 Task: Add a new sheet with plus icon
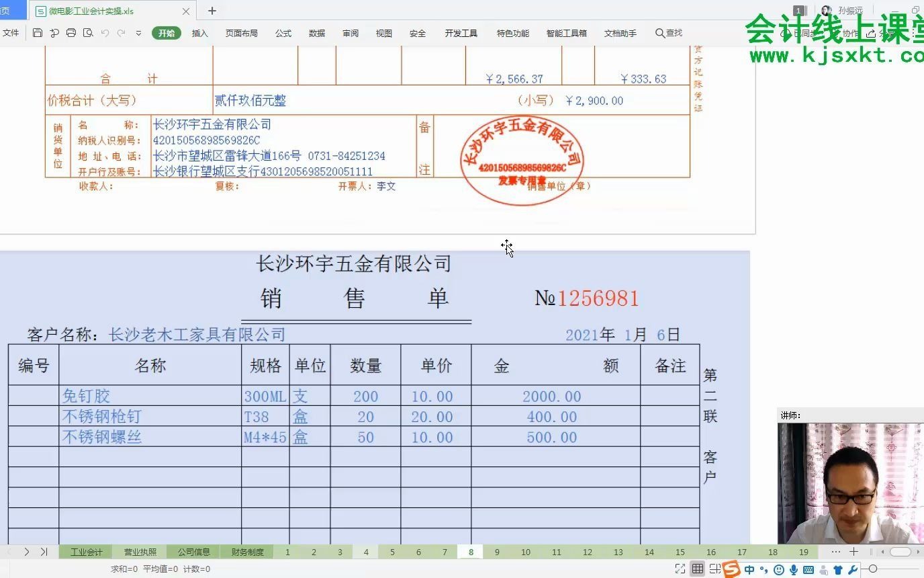click(853, 552)
